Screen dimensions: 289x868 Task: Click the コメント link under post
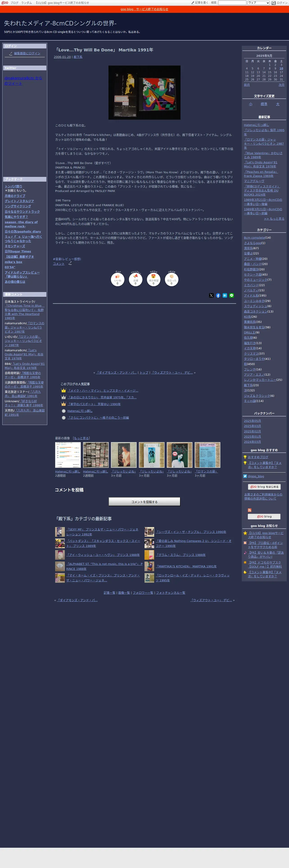pyautogui.click(x=59, y=264)
